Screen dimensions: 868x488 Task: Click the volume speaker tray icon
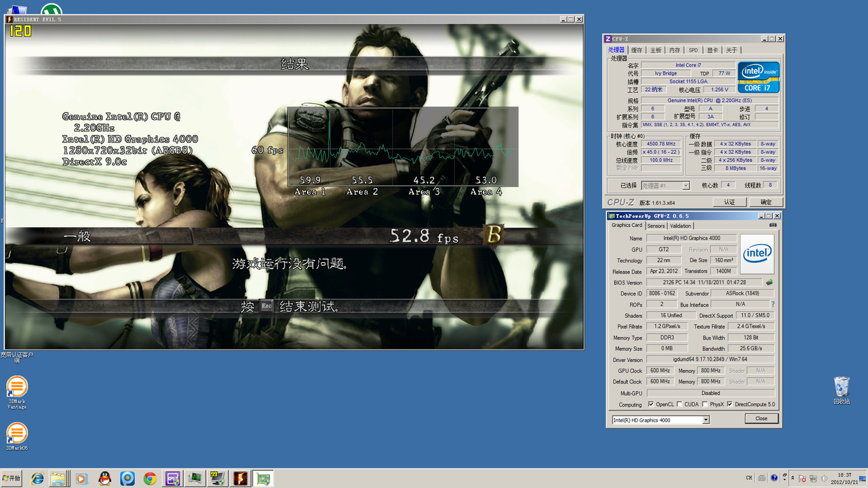(823, 479)
